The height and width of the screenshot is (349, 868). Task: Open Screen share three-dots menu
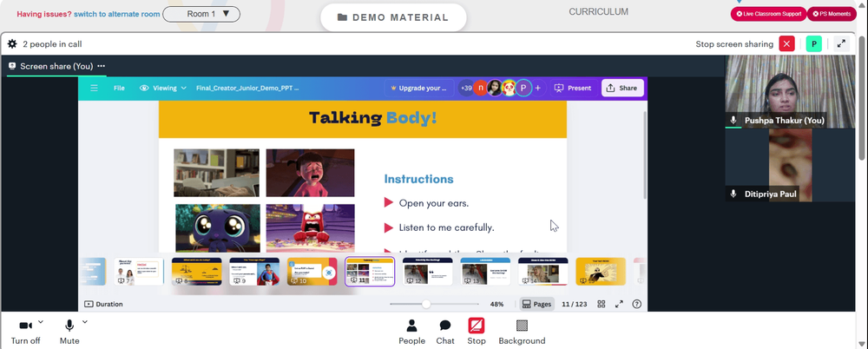[x=102, y=66]
